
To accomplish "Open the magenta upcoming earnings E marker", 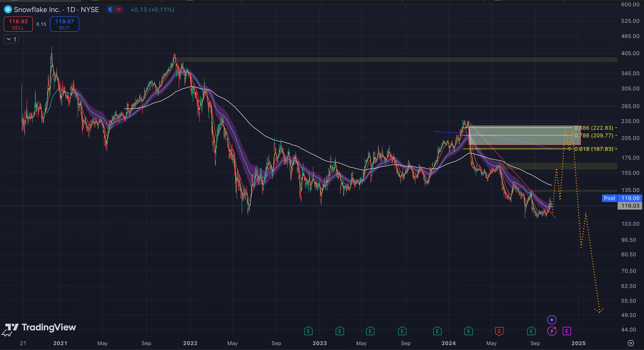I will click(x=567, y=331).
